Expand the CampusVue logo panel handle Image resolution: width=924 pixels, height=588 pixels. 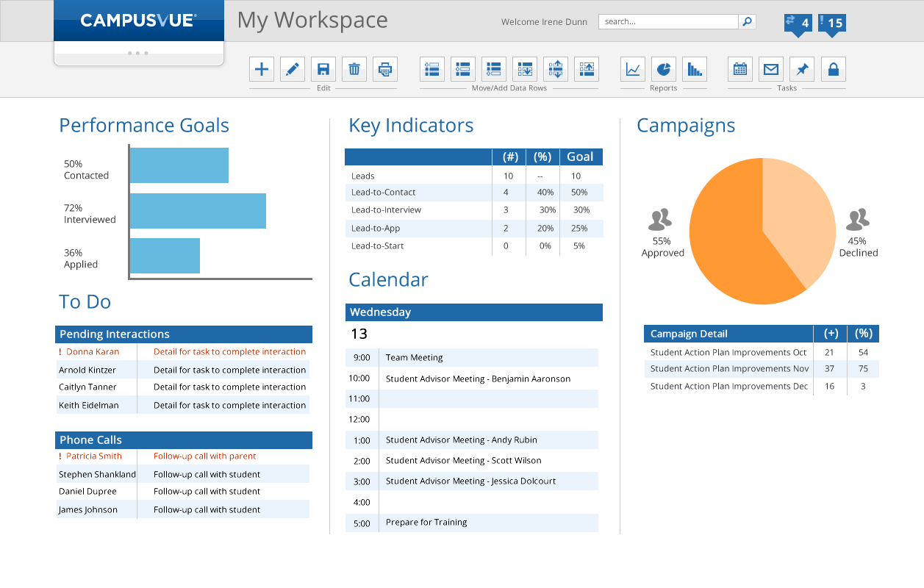pos(138,53)
